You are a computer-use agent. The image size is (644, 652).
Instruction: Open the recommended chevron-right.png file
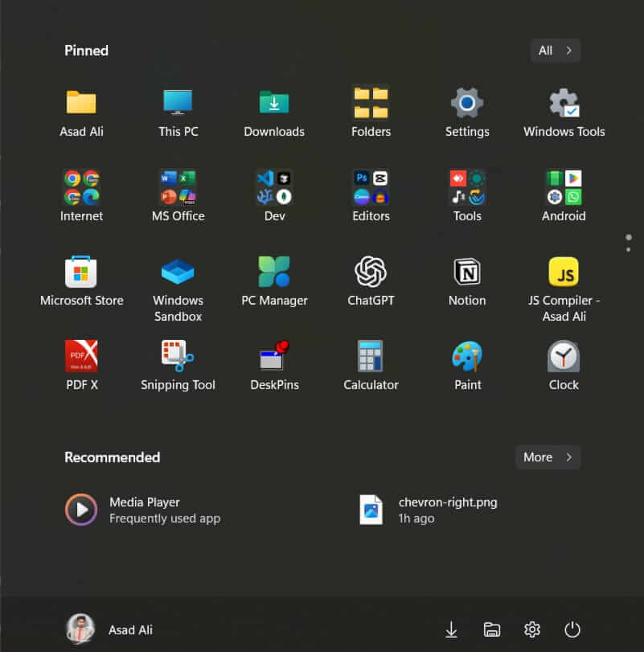[429, 510]
